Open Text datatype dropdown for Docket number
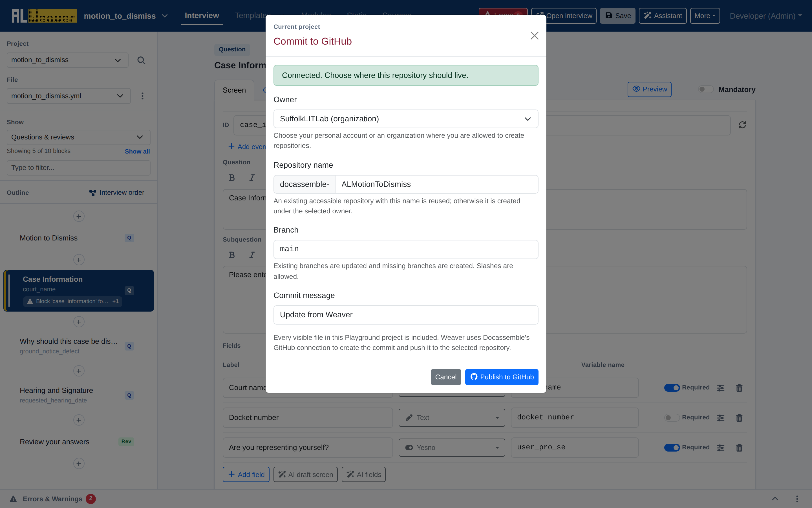Image resolution: width=812 pixels, height=508 pixels. point(452,418)
